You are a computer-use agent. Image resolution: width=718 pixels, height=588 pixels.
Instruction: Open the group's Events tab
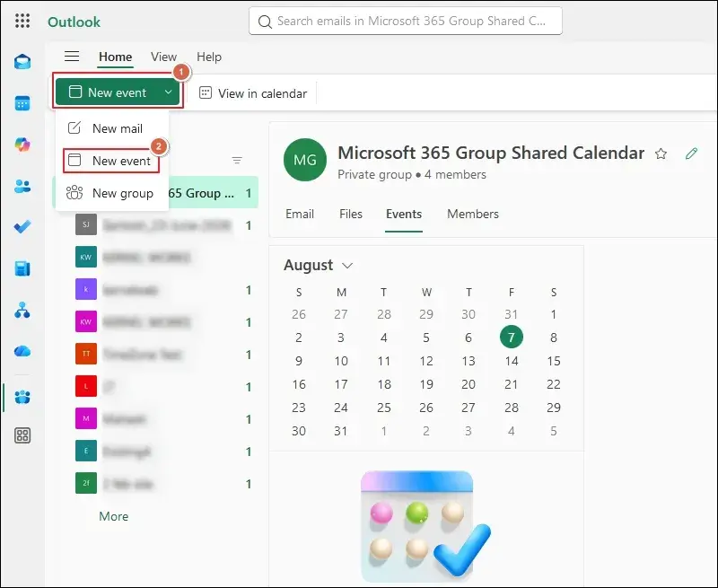click(x=403, y=214)
